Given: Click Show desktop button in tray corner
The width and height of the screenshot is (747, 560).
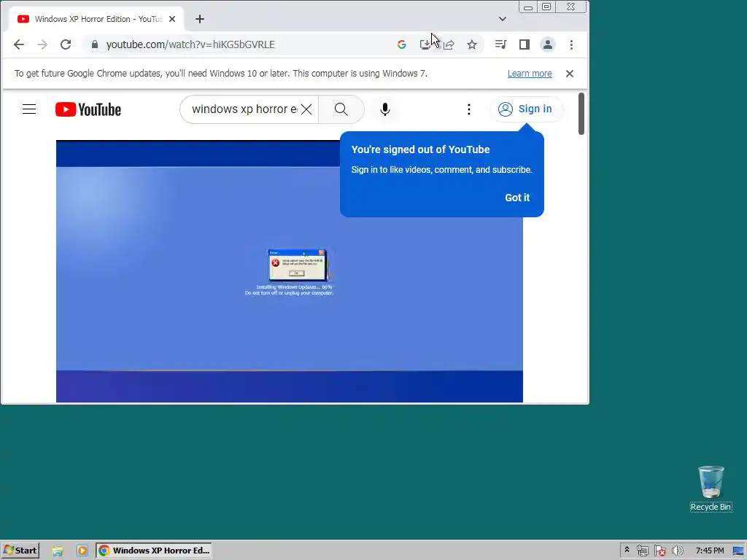Looking at the screenshot, I should tap(739, 551).
